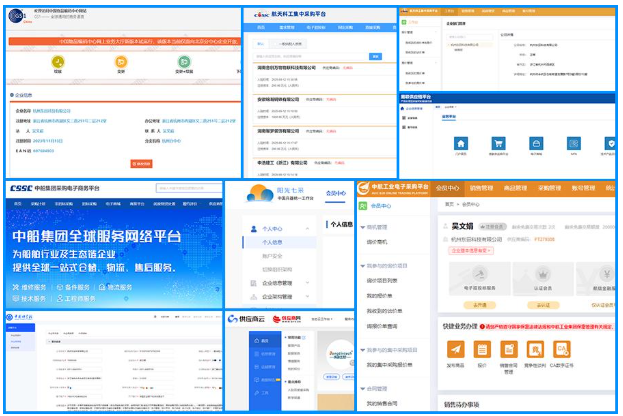The height and width of the screenshot is (416, 623).
Task: Click the CSSC platform search input field
Action: (185, 188)
